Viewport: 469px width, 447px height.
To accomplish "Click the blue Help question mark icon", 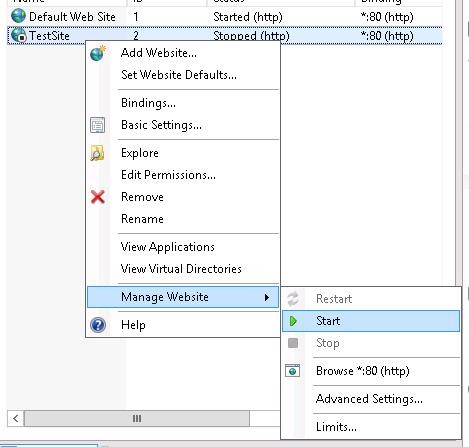I will coord(98,325).
